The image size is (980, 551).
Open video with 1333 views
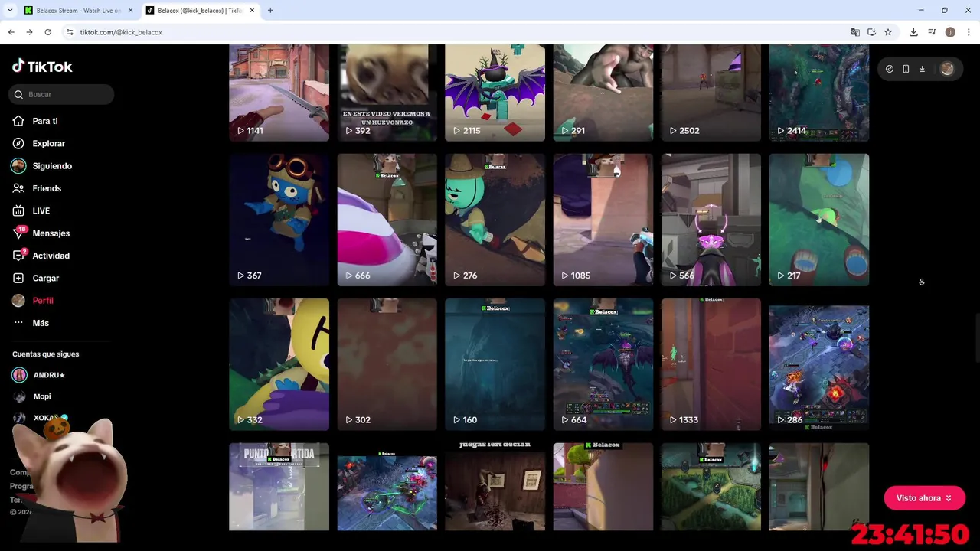coord(711,364)
